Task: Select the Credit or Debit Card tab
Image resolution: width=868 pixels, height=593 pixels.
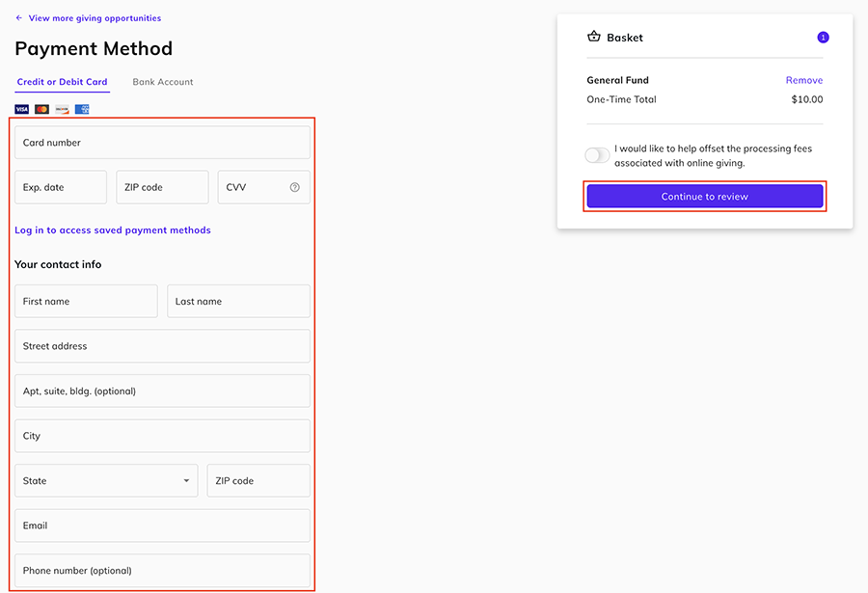Action: click(63, 82)
